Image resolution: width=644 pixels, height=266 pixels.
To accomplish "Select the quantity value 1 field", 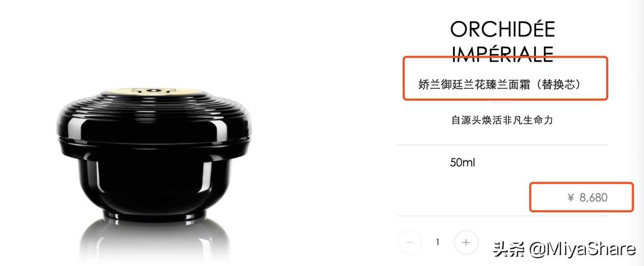I will [x=437, y=242].
